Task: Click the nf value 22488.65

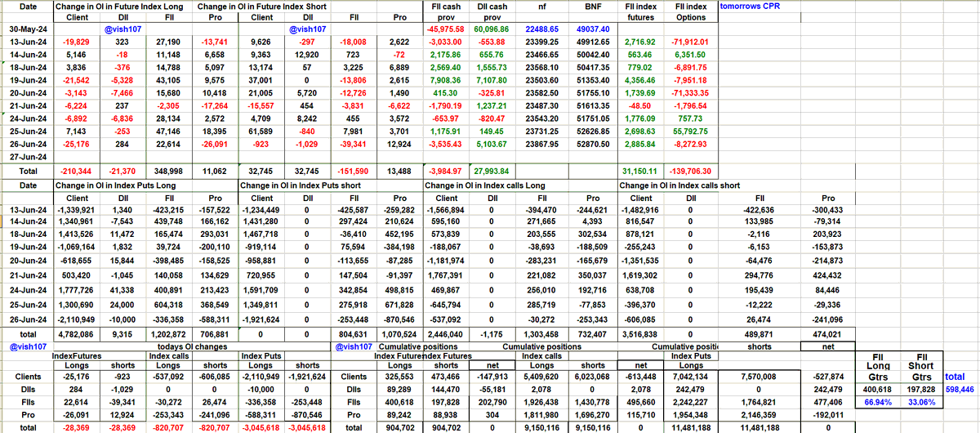Action: click(x=542, y=29)
